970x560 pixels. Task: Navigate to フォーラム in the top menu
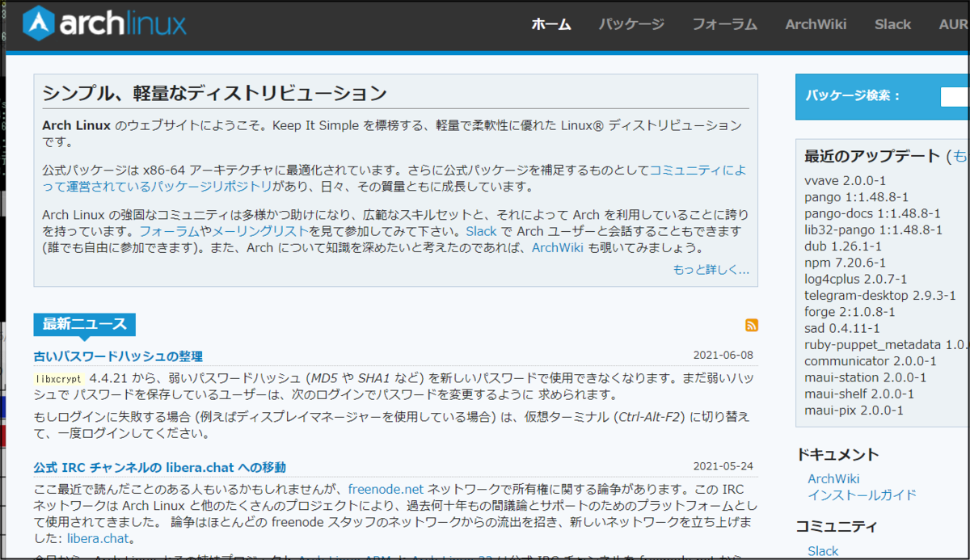[x=724, y=24]
